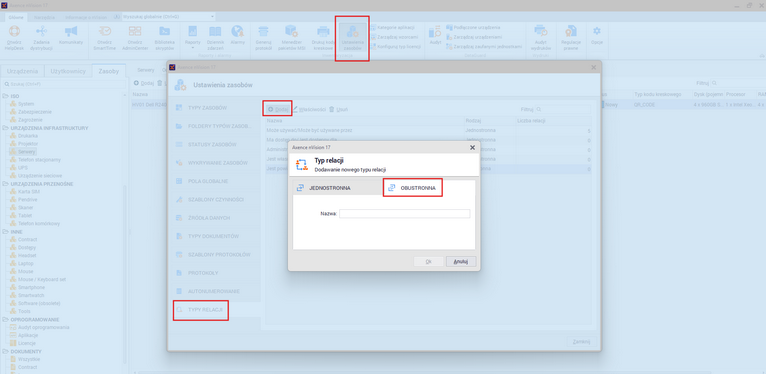Click Zarządzaj urządzeniami
Viewport: 766px width, 374px height.
point(473,37)
